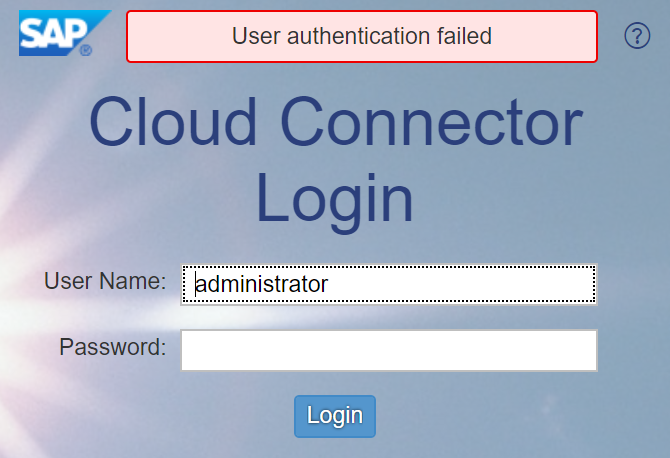Click the word "User" in error banner
Viewport: 670px width, 458px height.
tap(256, 36)
